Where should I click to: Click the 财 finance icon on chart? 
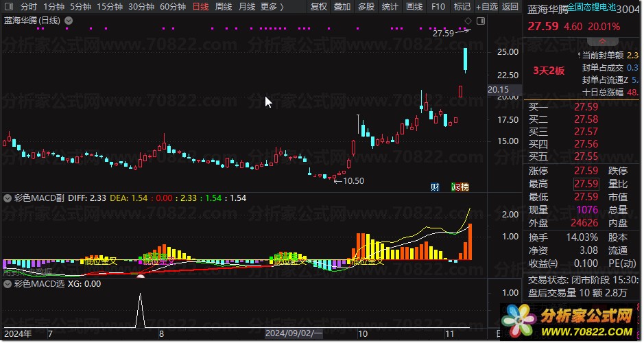435,187
